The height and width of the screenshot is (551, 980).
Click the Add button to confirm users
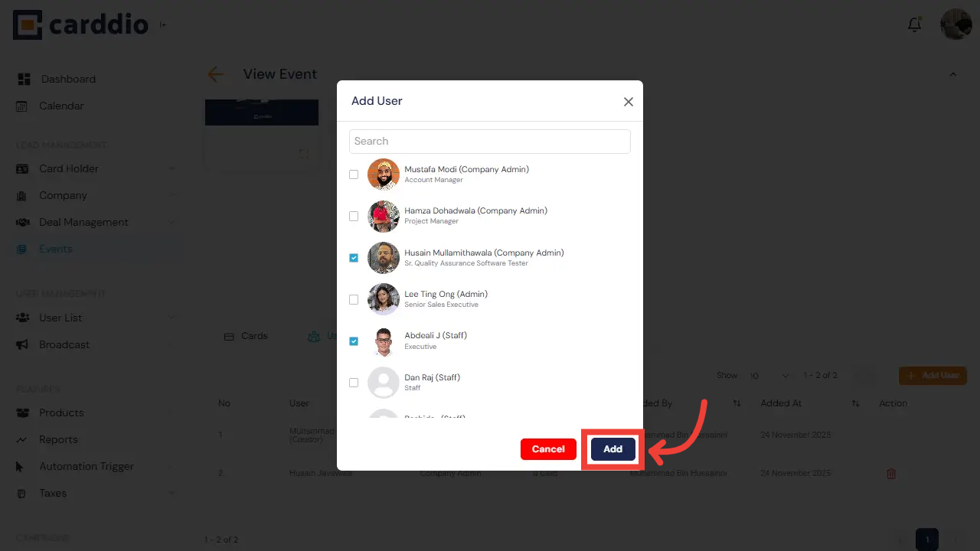(x=612, y=449)
